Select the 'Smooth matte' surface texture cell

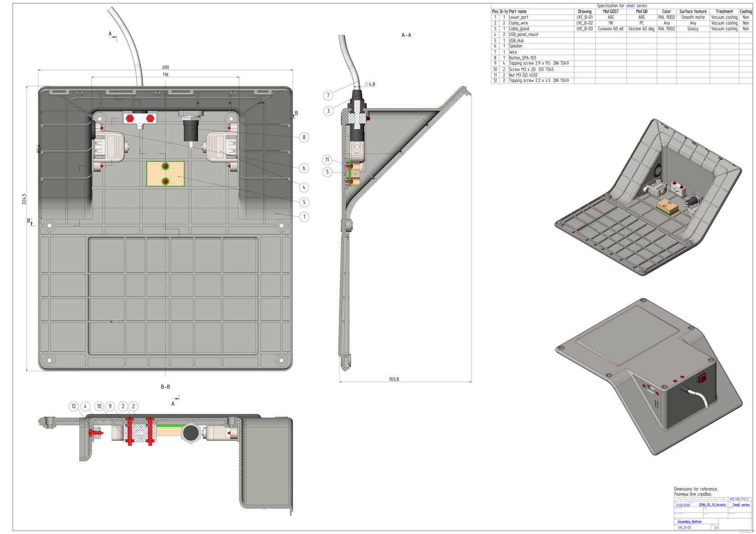coord(693,17)
